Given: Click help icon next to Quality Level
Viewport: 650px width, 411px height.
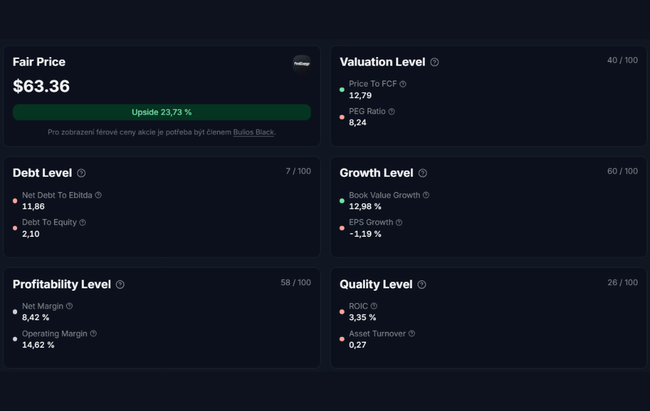Looking at the screenshot, I should coord(421,285).
